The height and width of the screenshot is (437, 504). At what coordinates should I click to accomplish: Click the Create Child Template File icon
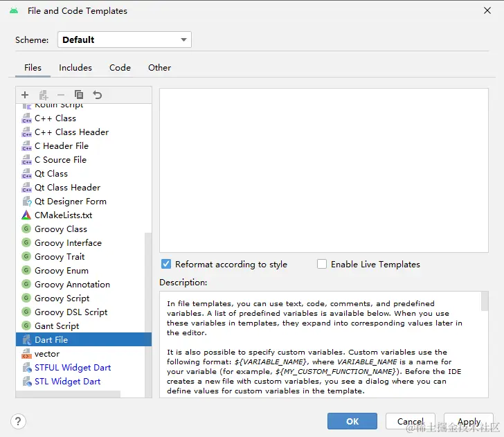44,95
